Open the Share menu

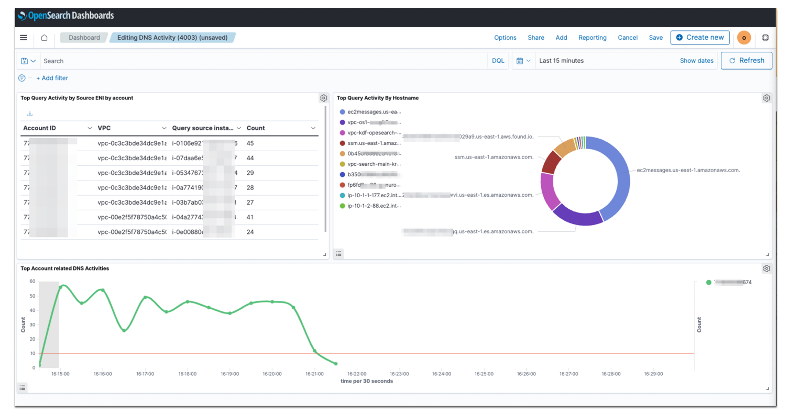[536, 38]
